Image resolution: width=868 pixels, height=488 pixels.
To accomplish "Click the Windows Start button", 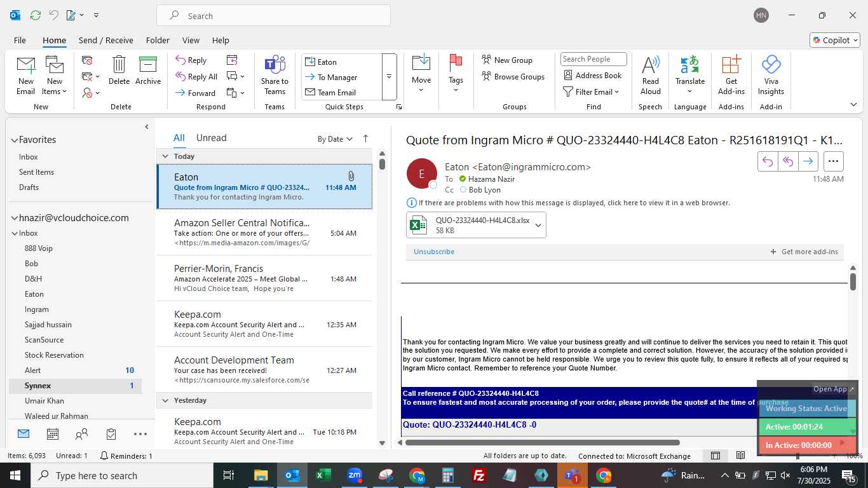I will point(15,475).
